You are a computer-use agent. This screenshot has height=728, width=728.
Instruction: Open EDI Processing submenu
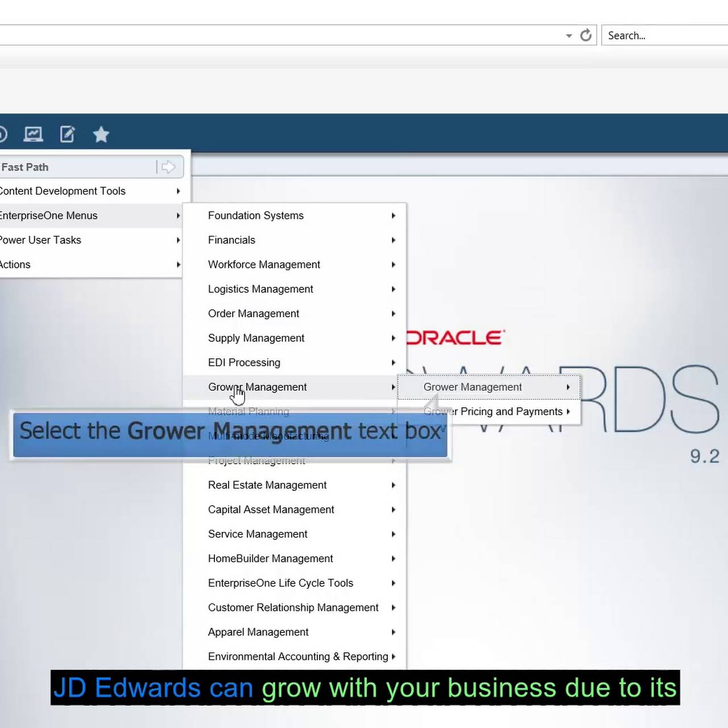pyautogui.click(x=295, y=362)
